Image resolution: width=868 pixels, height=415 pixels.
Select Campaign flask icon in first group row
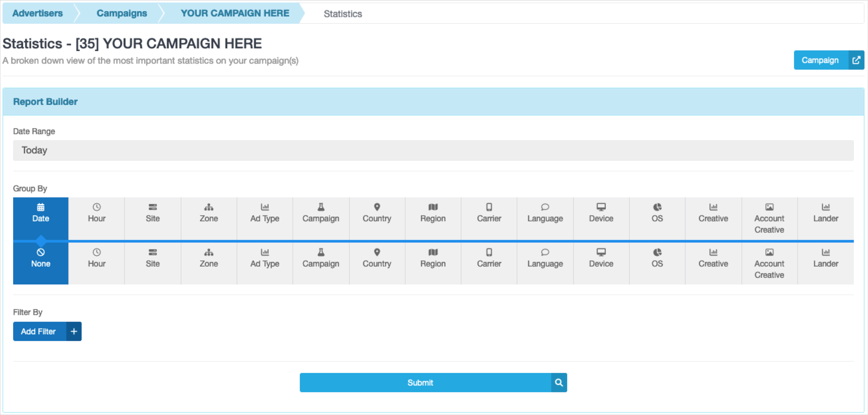click(321, 207)
